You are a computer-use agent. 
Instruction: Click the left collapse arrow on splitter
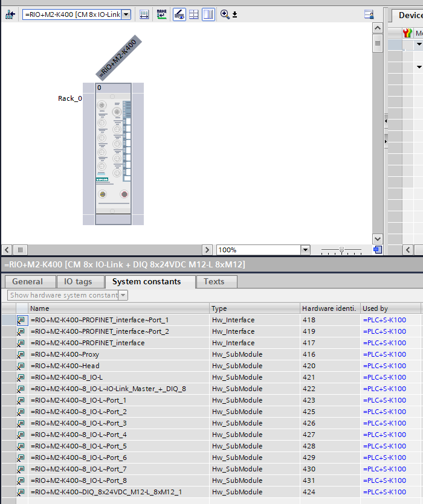[386, 121]
